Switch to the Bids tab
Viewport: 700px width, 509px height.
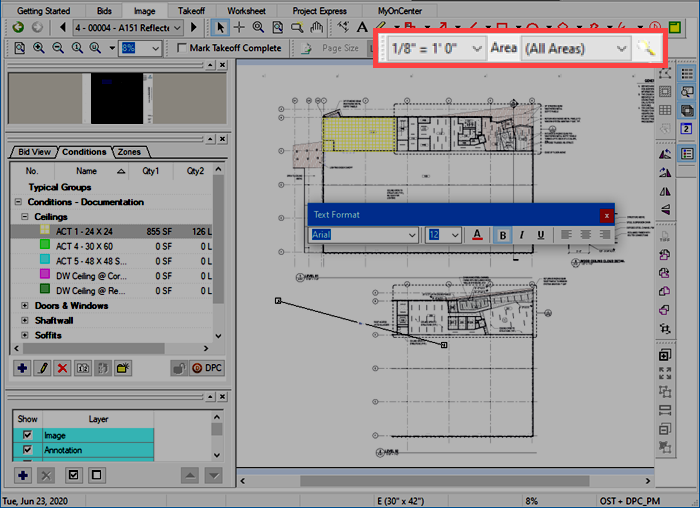[104, 11]
